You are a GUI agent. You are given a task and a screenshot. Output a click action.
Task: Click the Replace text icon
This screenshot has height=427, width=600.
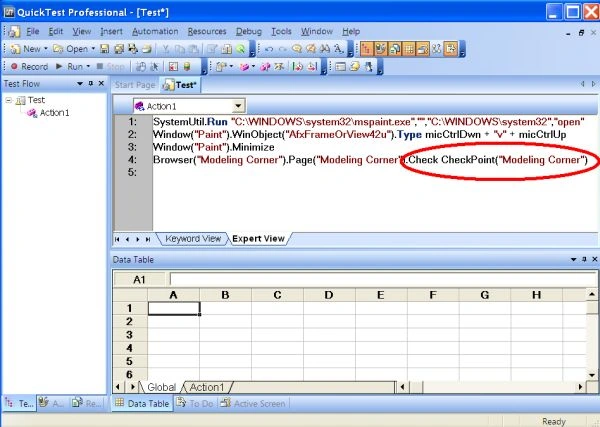pos(338,49)
